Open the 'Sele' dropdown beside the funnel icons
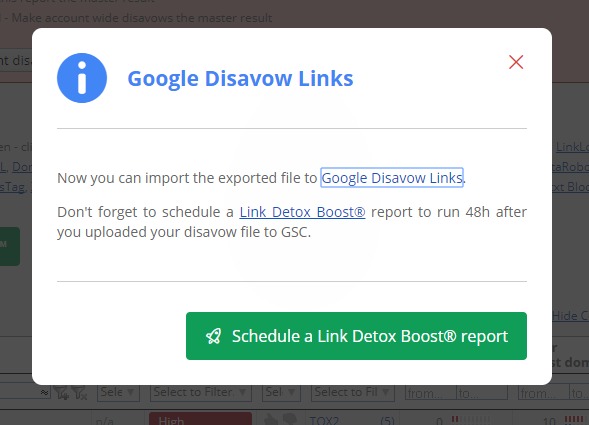 click(118, 393)
